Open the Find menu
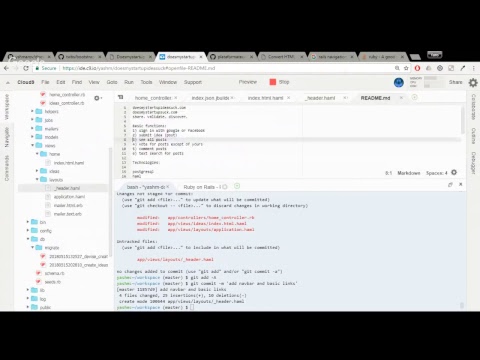The image size is (480, 360). click(x=77, y=82)
